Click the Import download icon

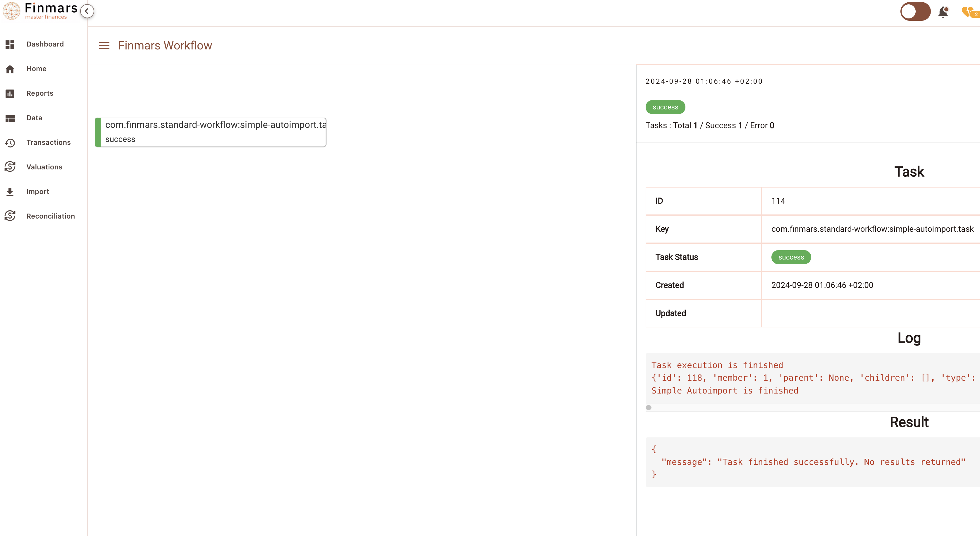click(x=10, y=192)
